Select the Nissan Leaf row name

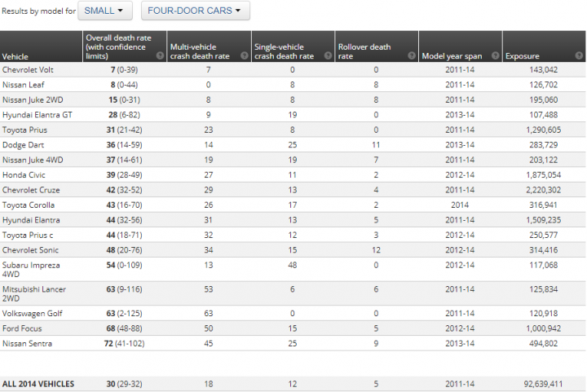pos(23,85)
